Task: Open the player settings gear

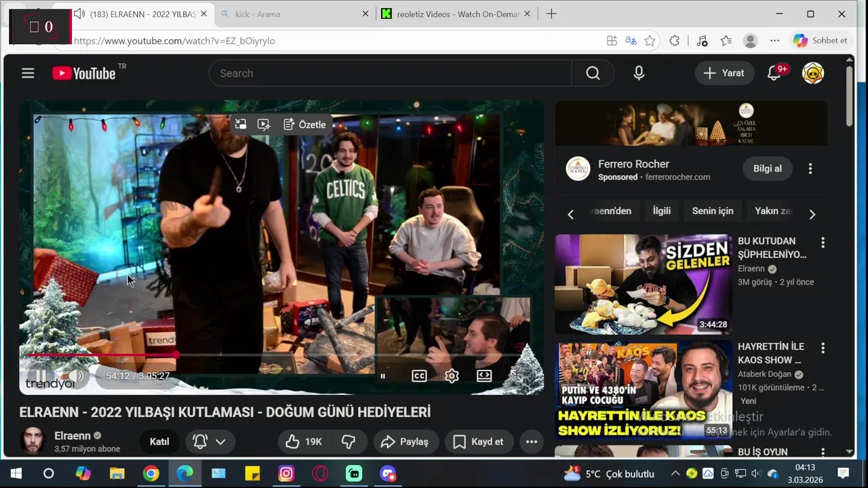Action: [452, 375]
